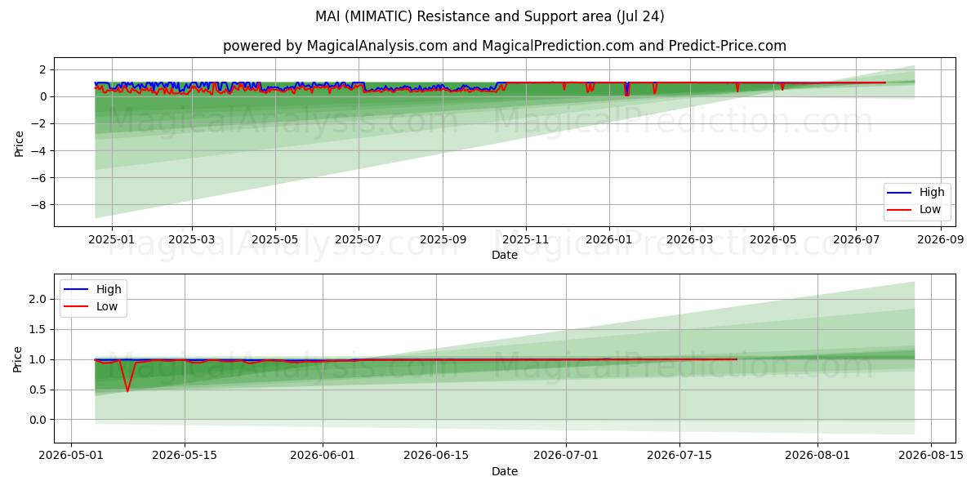The height and width of the screenshot is (490, 980).
Task: Click the top chart x-axis label '2025-07'
Action: click(359, 239)
